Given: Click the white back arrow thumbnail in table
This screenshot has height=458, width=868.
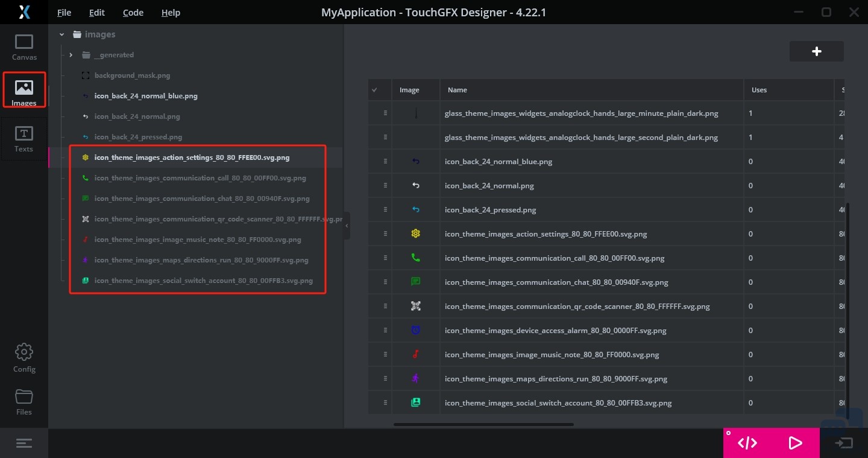Looking at the screenshot, I should point(415,185).
